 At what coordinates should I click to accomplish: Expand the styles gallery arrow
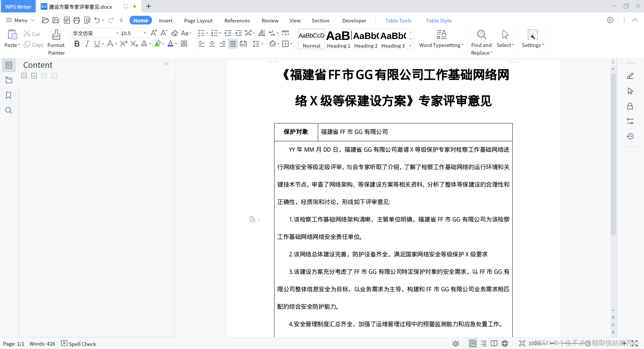click(410, 46)
